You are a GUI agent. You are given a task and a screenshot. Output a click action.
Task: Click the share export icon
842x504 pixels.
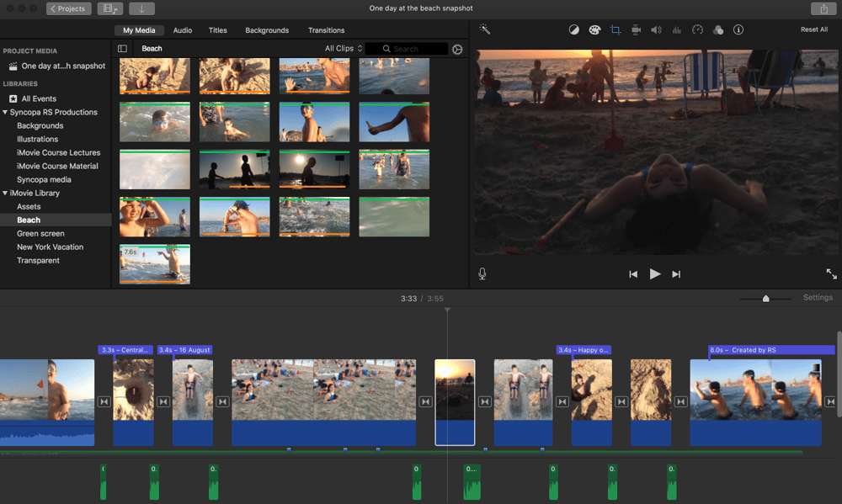tap(823, 8)
